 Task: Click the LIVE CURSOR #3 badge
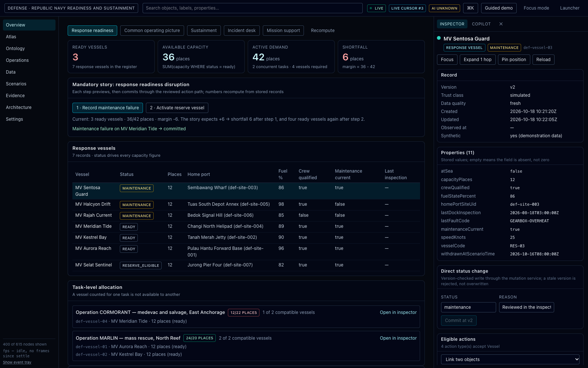[407, 8]
